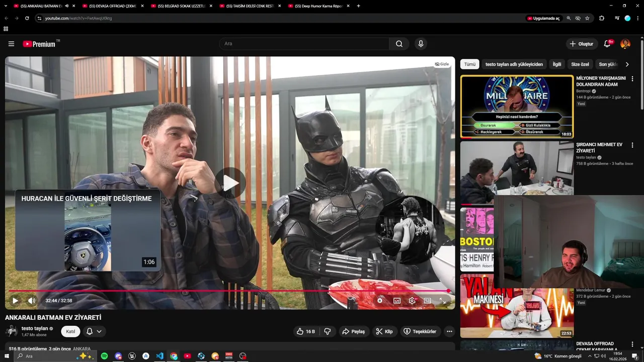Dislike the video
The width and height of the screenshot is (644, 362).
[327, 331]
